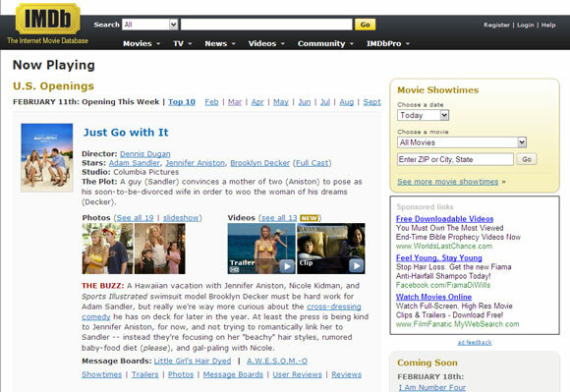Open the Top 10 link
This screenshot has width=570, height=392.
182,102
